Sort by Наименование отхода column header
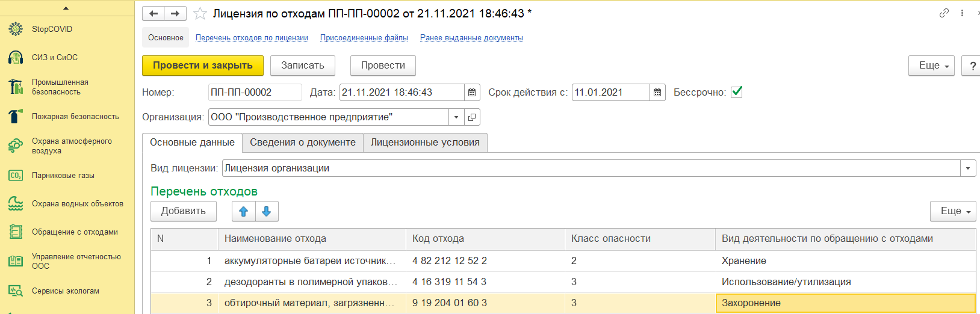The image size is (980, 314). tap(312, 239)
